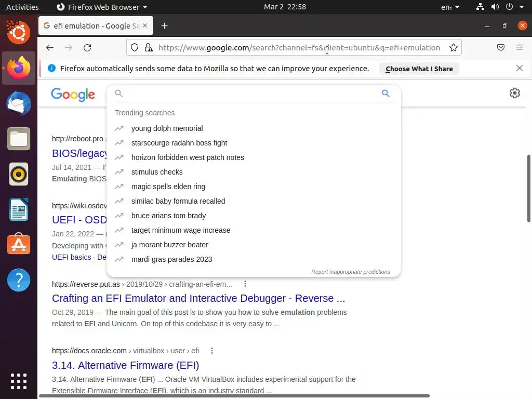Open Google quick settings gear
This screenshot has width=532, height=399.
(x=515, y=93)
